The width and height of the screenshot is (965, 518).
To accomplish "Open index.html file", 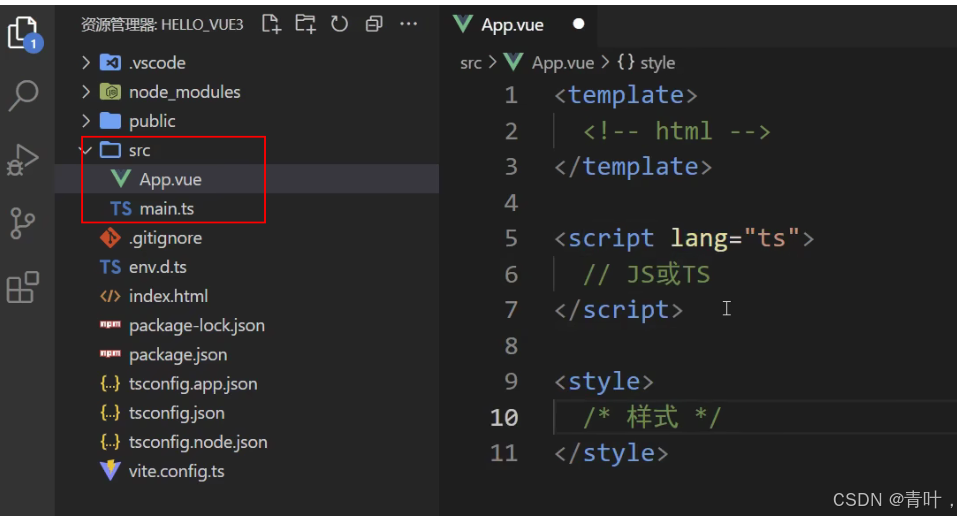I will tap(168, 296).
